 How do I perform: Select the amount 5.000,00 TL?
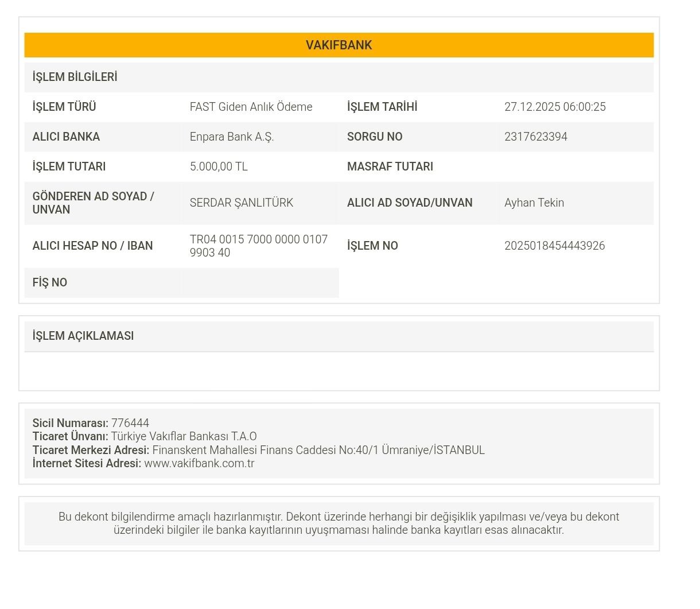click(219, 166)
